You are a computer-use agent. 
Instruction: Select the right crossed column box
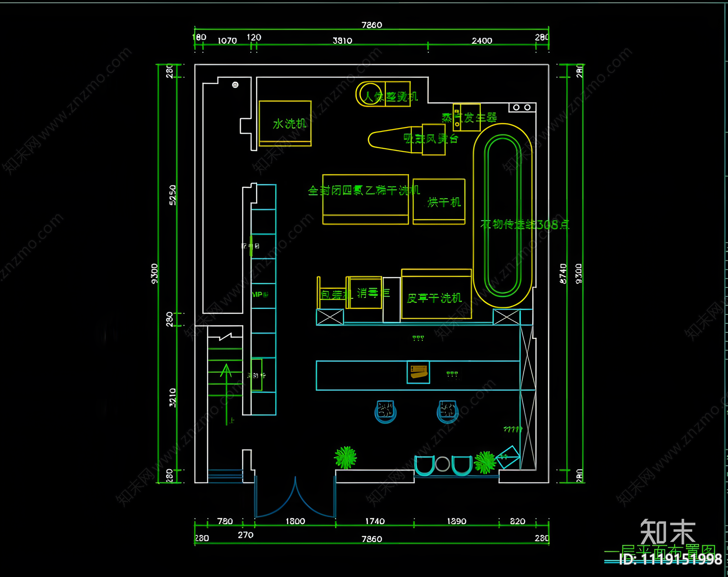[x=506, y=317]
